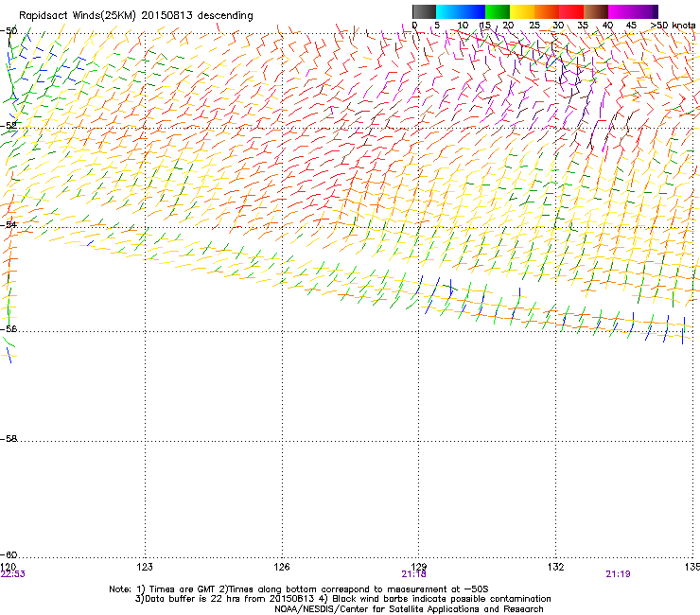The width and height of the screenshot is (700, 615).
Task: Click the latitude label -56
Action: click(x=9, y=328)
